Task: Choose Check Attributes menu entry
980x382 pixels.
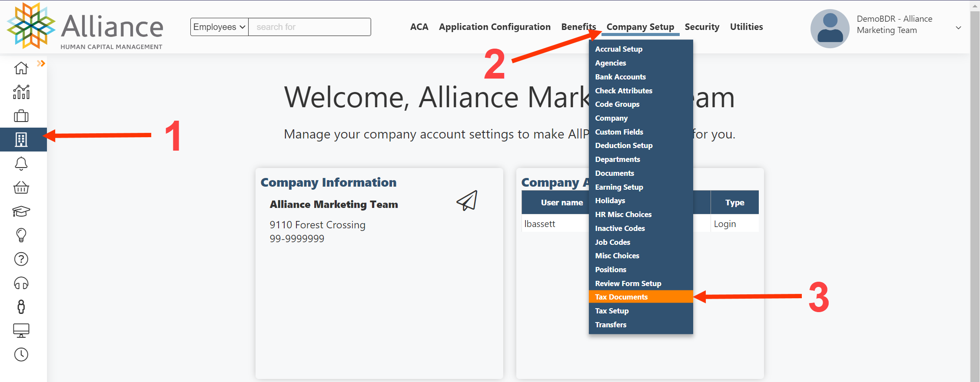Action: coord(641,91)
